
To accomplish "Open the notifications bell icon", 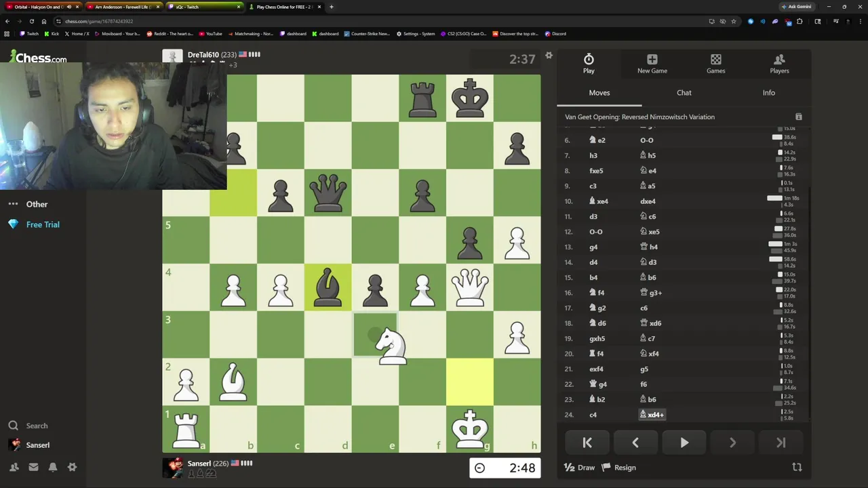I will pyautogui.click(x=53, y=467).
